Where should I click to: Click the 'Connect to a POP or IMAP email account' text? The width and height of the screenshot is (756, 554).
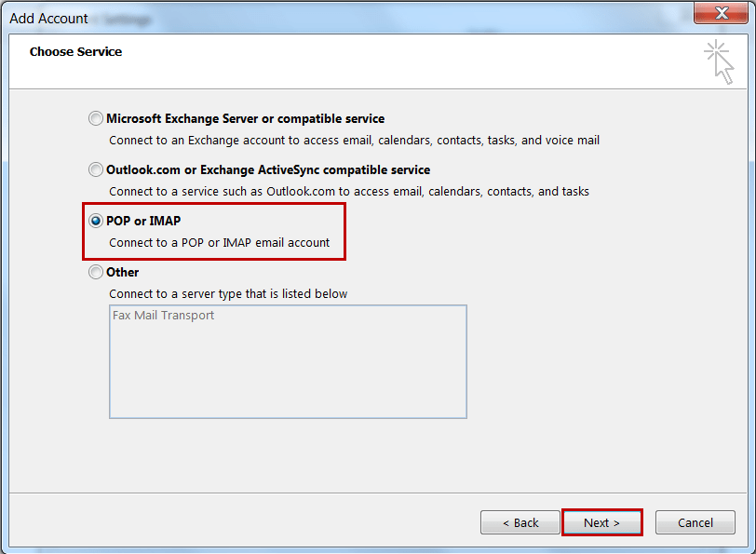(x=220, y=242)
